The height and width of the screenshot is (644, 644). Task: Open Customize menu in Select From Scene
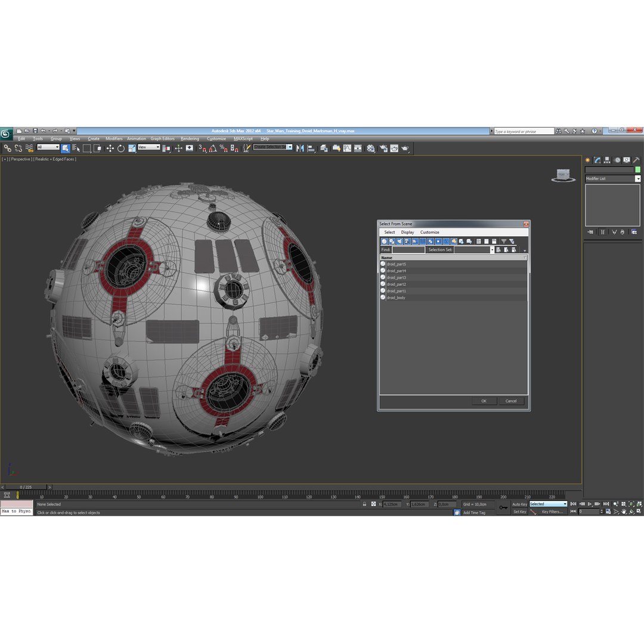429,233
